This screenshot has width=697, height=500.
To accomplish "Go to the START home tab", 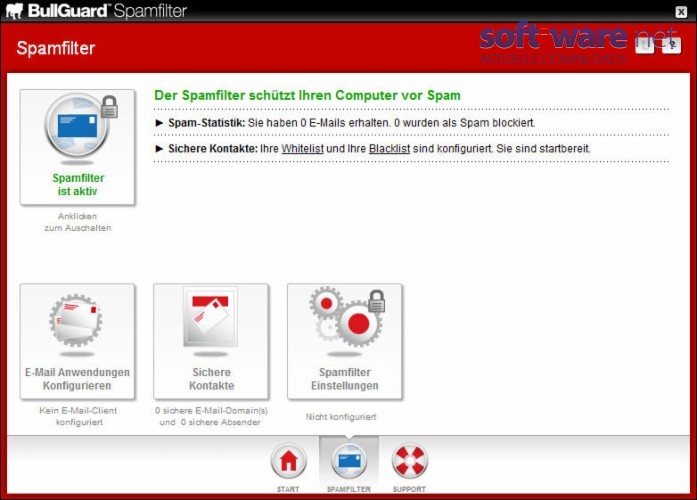I will coord(288,468).
